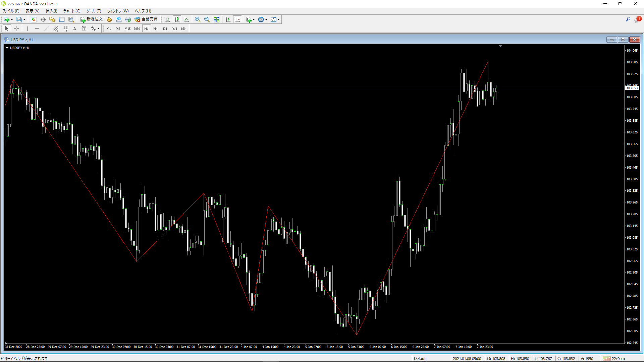Switch to D1 daily timeframe
Image resolution: width=644 pixels, height=362 pixels.
165,28
